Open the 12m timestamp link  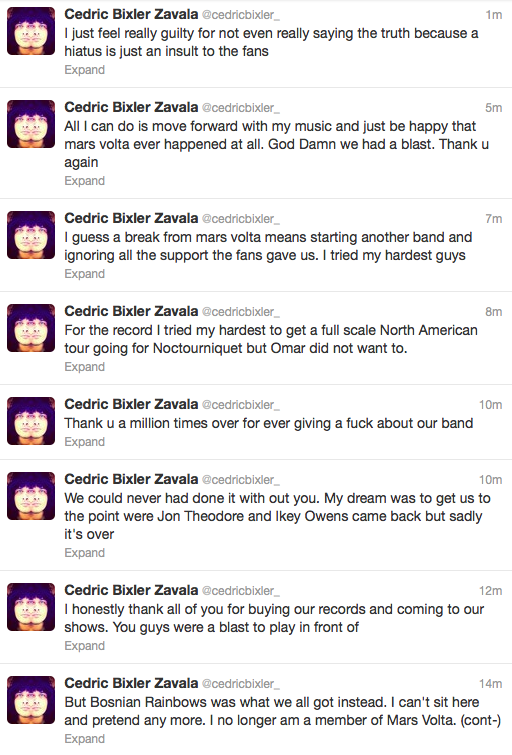click(490, 591)
